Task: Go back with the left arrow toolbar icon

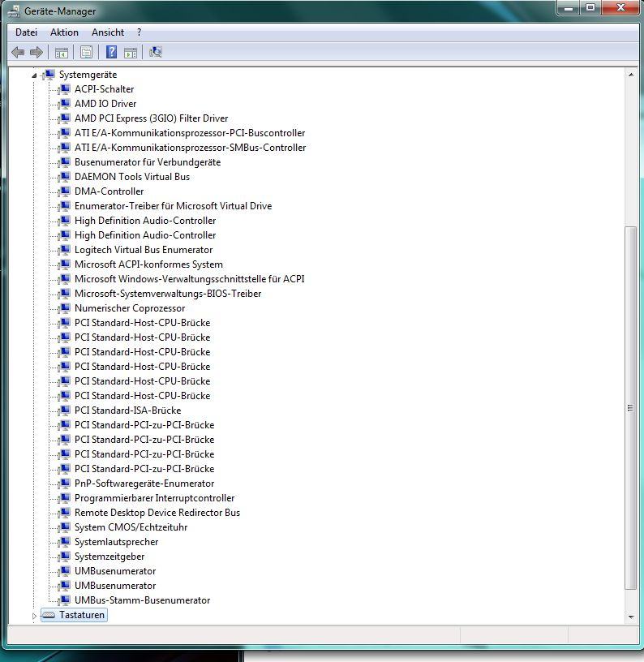Action: click(18, 53)
